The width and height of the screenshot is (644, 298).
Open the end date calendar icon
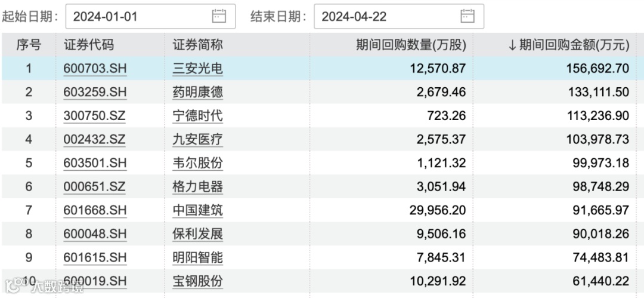click(467, 16)
